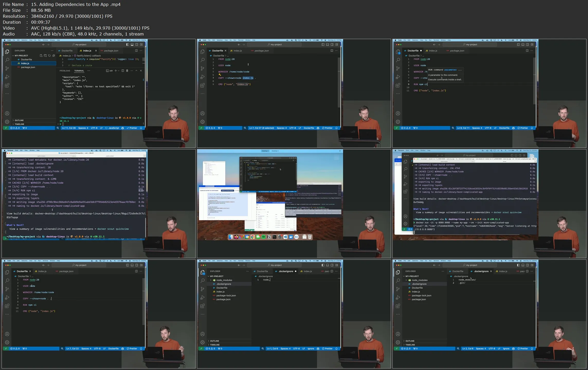This screenshot has width=588, height=370.
Task: Click errors and warnings count in first thumbnail
Action: 15,128
